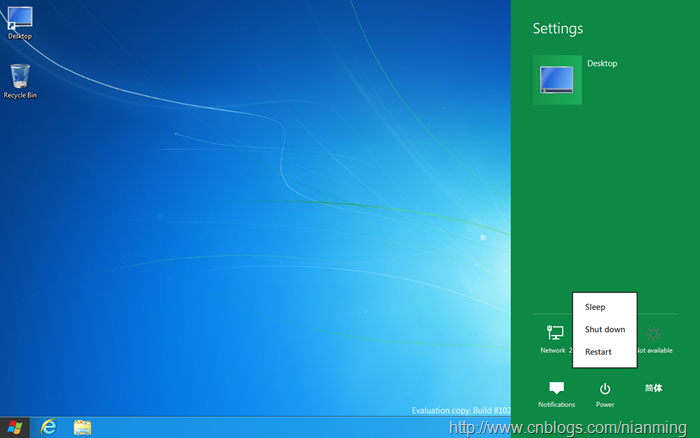The height and width of the screenshot is (438, 700).
Task: Choose Shut down from the power menu
Action: (x=605, y=330)
